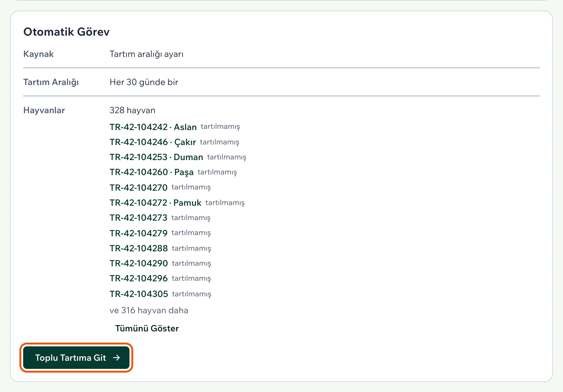563x392 pixels.
Task: Open animal record TR-42-104273
Action: pyautogui.click(x=139, y=218)
